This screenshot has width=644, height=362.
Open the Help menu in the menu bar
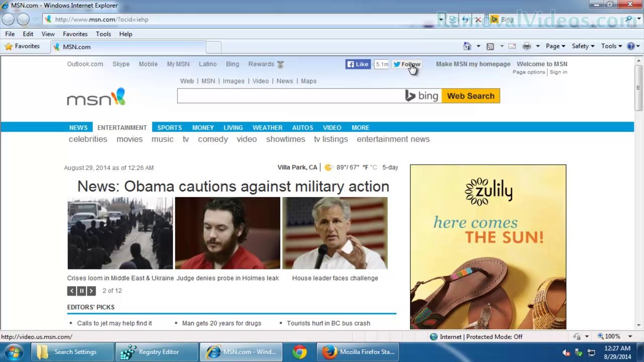[125, 34]
